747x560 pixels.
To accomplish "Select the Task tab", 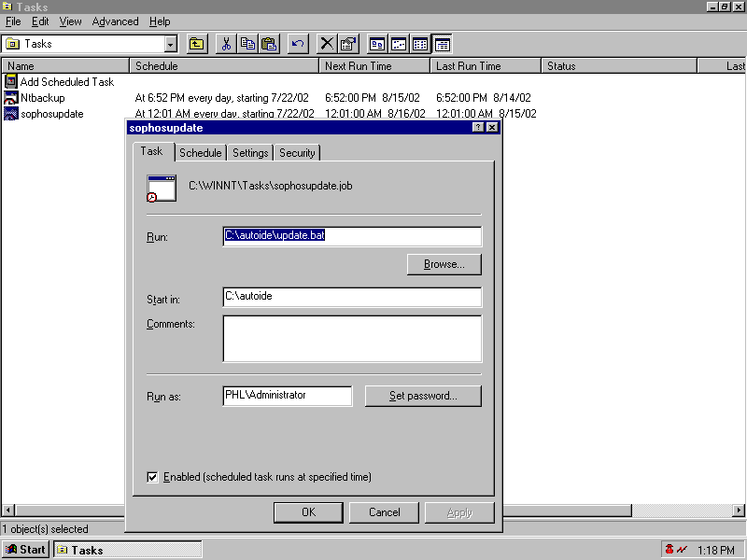I will tap(152, 151).
